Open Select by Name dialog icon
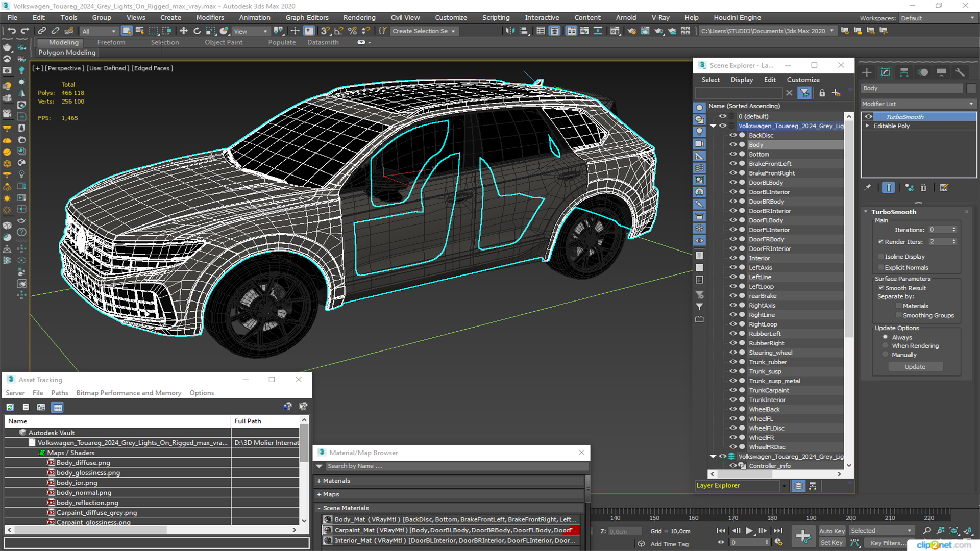This screenshot has width=980, height=551. pyautogui.click(x=140, y=31)
